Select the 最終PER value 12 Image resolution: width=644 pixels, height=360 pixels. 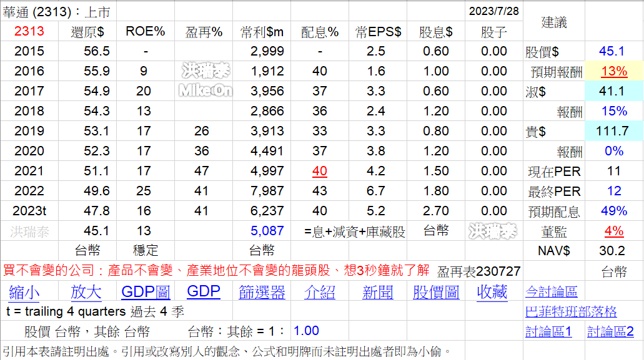[614, 191]
